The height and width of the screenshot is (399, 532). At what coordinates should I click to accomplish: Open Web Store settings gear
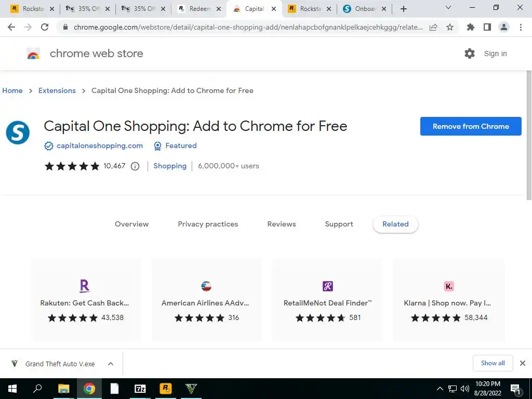click(470, 54)
